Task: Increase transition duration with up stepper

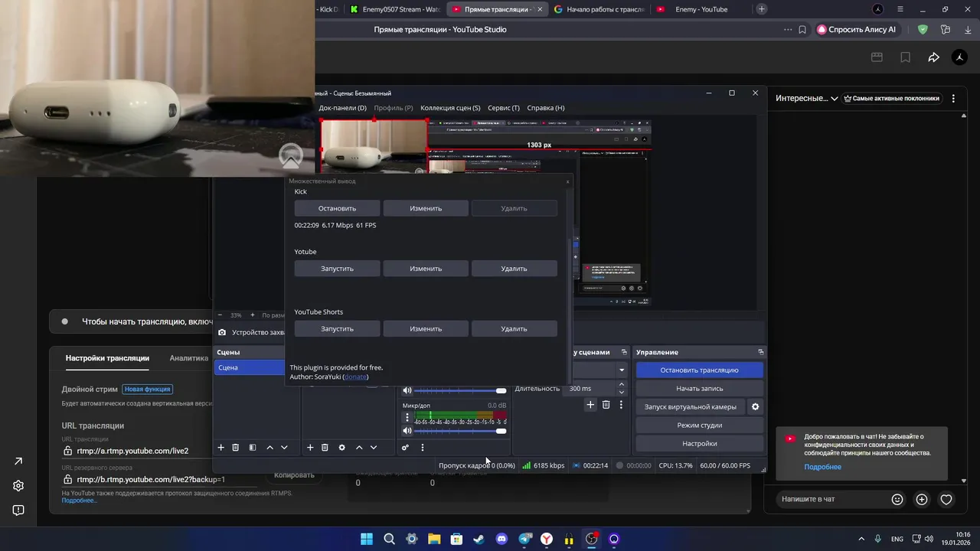Action: click(621, 386)
